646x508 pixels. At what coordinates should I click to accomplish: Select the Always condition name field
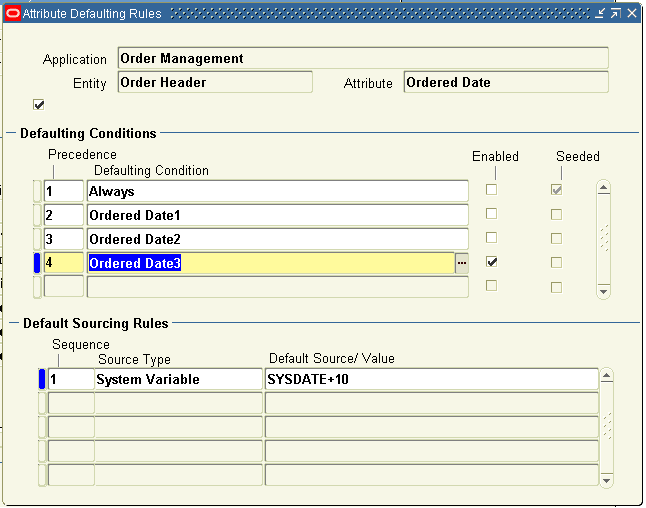[278, 191]
